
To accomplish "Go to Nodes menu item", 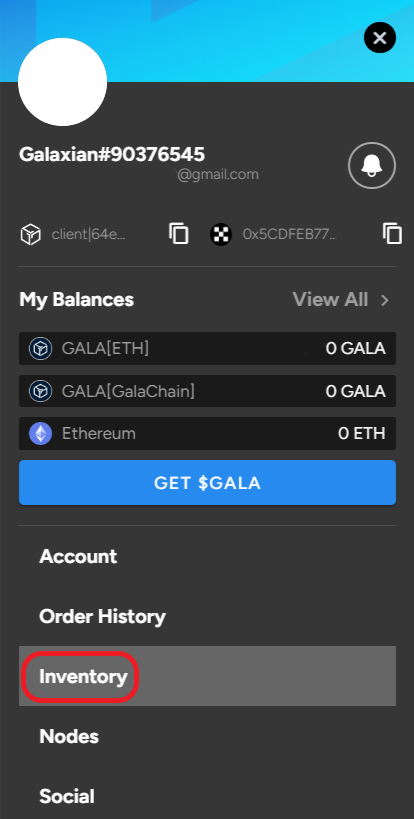I will 69,736.
